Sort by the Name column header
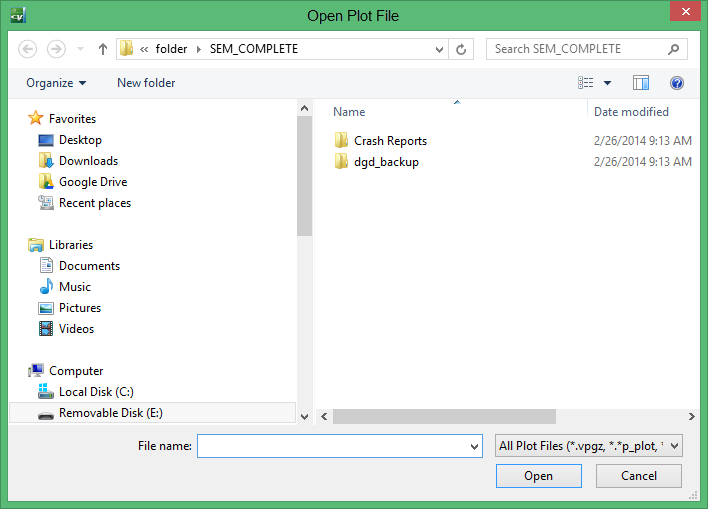This screenshot has width=708, height=509. click(x=349, y=112)
